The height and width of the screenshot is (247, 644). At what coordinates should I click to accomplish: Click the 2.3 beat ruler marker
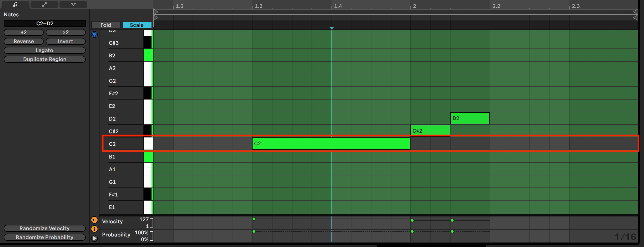pyautogui.click(x=576, y=6)
